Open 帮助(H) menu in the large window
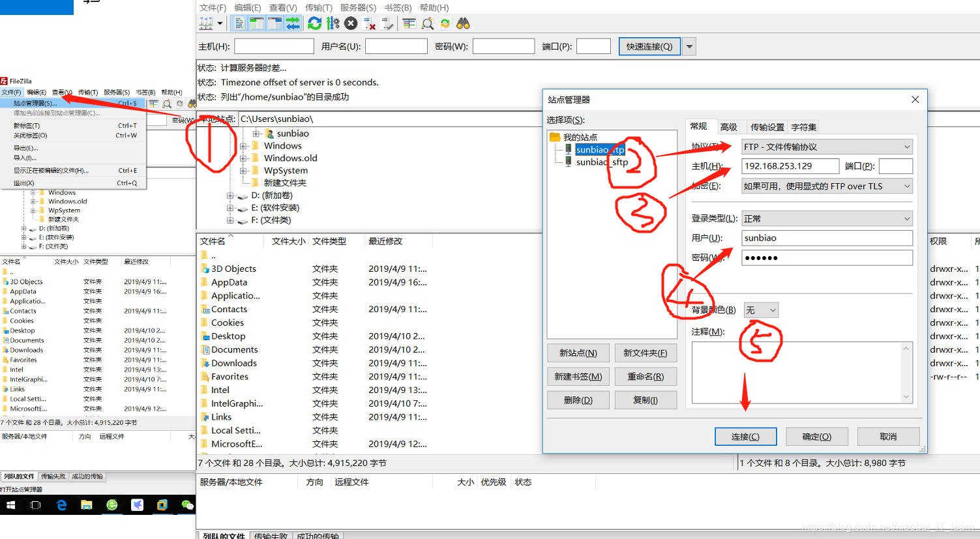This screenshot has width=980, height=539. pos(434,8)
